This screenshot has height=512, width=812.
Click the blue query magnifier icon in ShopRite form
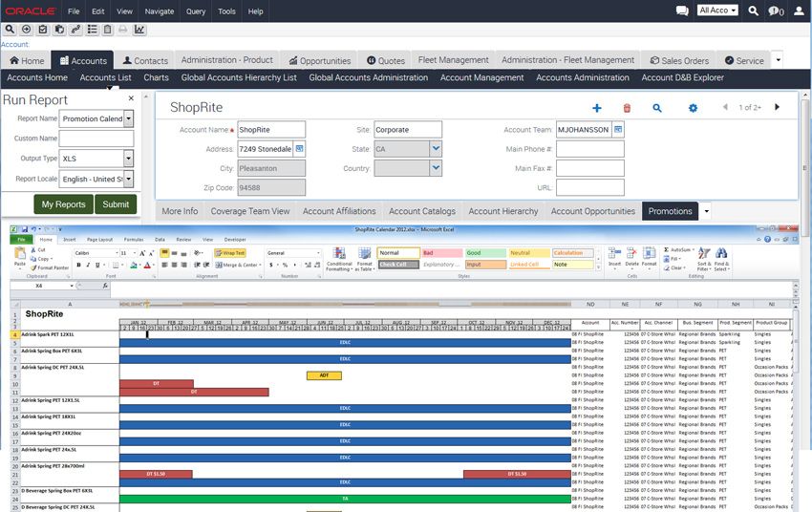click(x=656, y=108)
